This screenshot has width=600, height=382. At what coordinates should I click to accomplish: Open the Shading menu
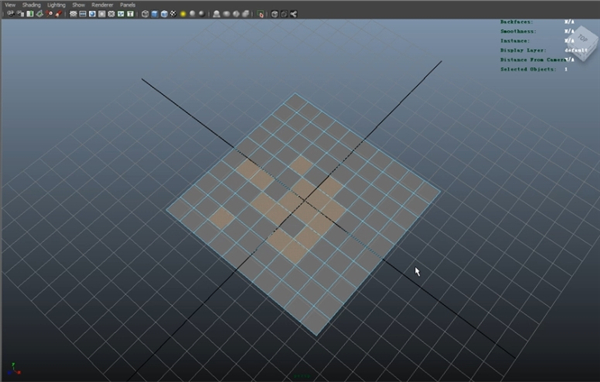click(x=31, y=5)
